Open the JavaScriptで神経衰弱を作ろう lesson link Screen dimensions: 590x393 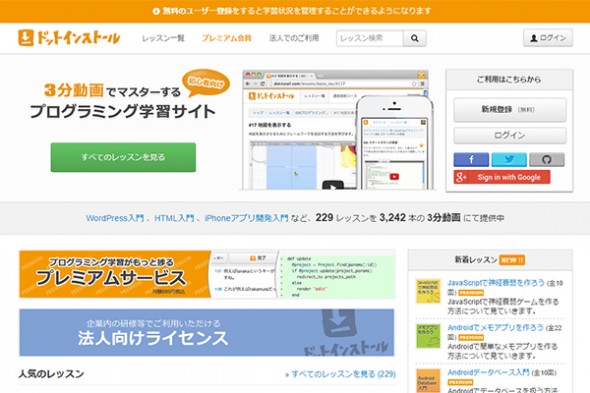point(496,283)
